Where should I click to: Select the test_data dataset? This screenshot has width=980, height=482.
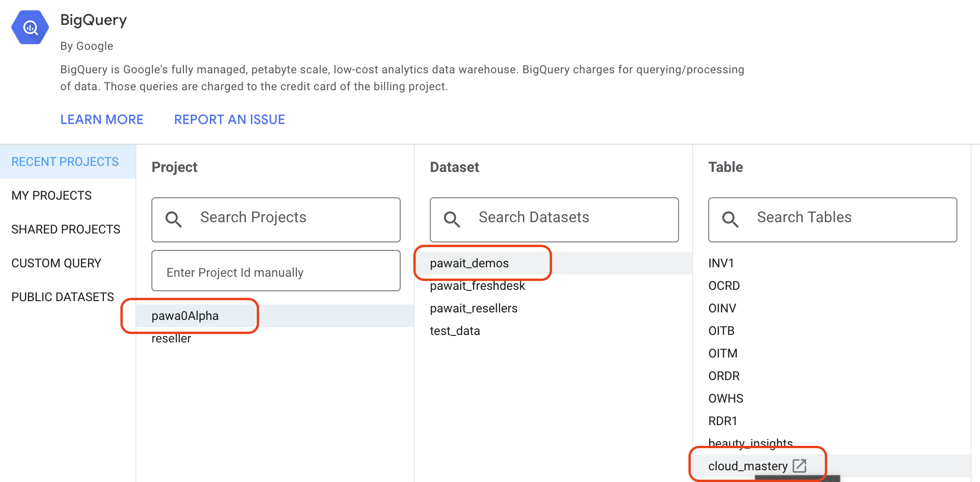click(454, 331)
